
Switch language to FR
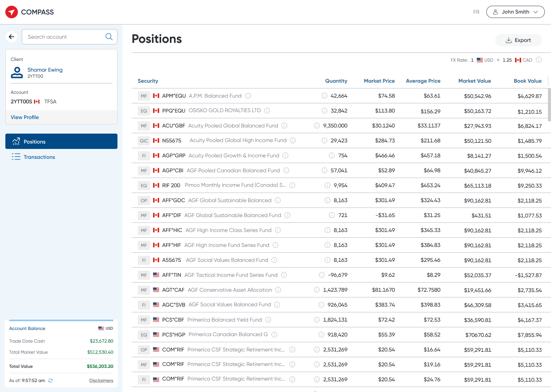click(476, 12)
